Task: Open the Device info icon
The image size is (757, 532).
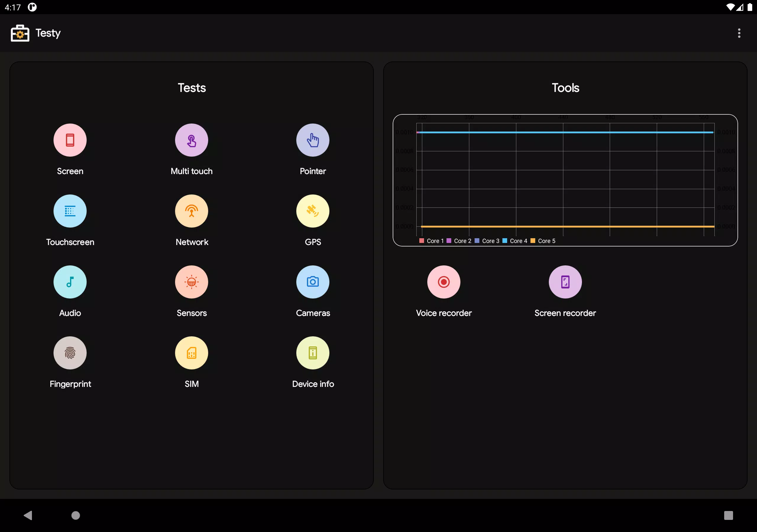Action: [313, 353]
